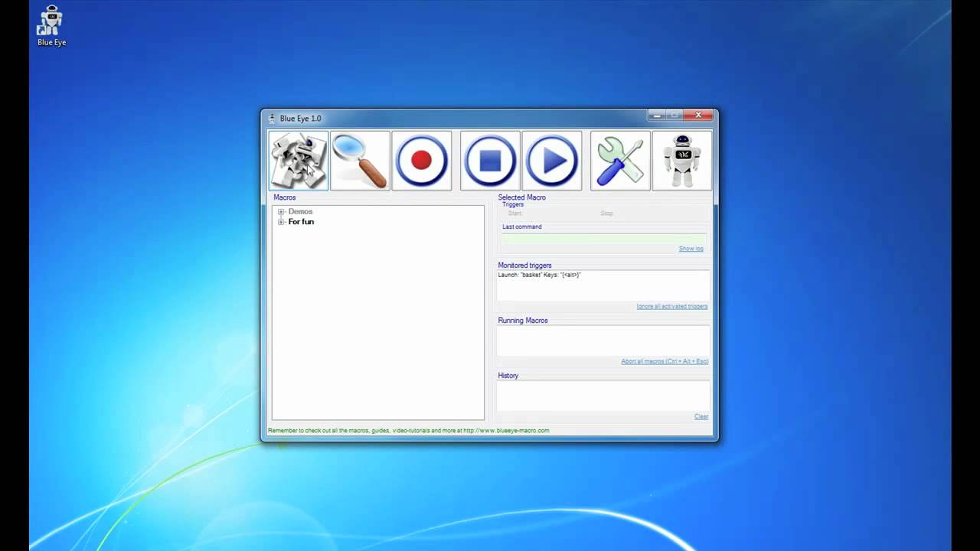The image size is (980, 551).
Task: Minimize the Blue Eye window
Action: click(657, 116)
